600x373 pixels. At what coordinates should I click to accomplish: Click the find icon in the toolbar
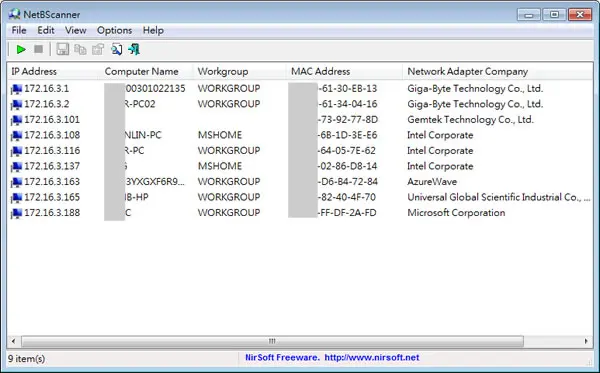(116, 49)
